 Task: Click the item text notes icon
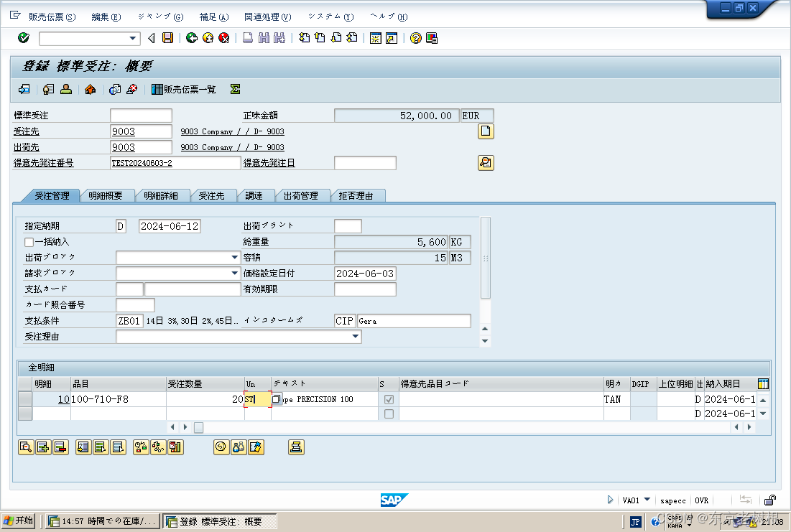click(256, 447)
